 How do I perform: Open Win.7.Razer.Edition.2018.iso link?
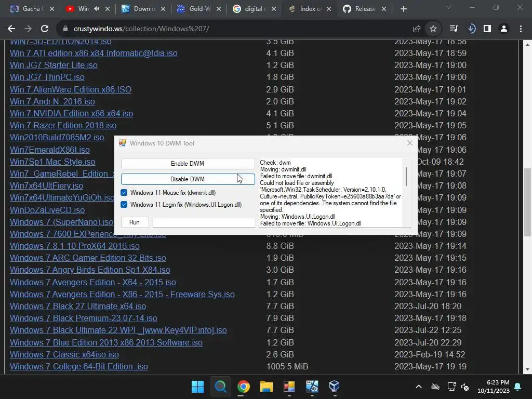click(63, 126)
